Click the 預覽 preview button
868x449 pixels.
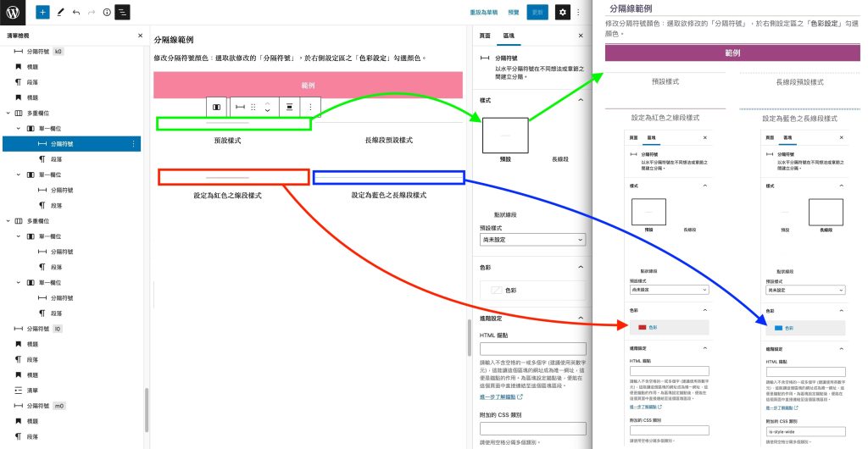tap(513, 12)
